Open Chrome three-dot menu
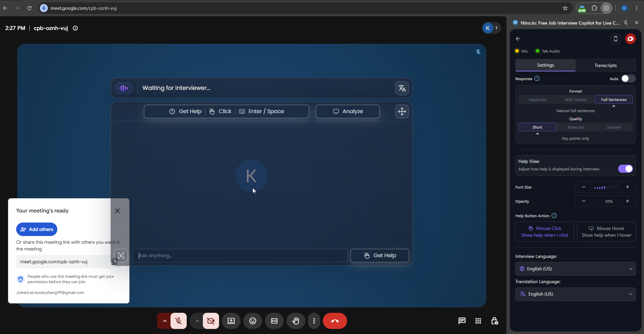 (637, 8)
